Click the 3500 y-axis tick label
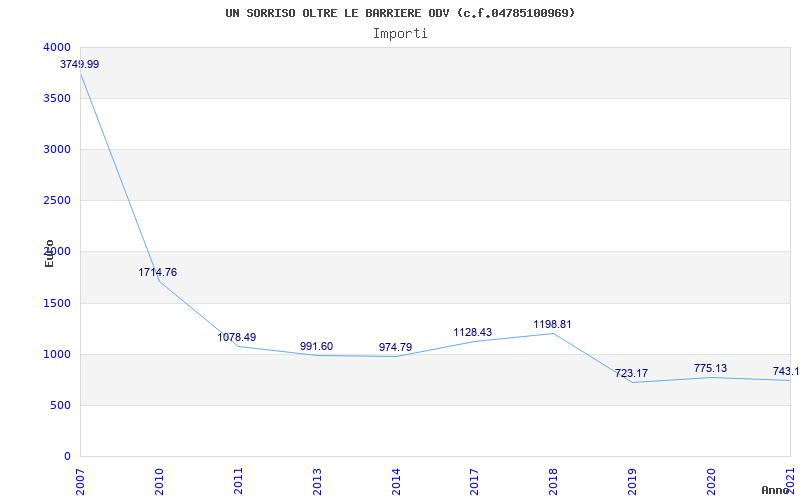This screenshot has height=500, width=800. coord(57,98)
